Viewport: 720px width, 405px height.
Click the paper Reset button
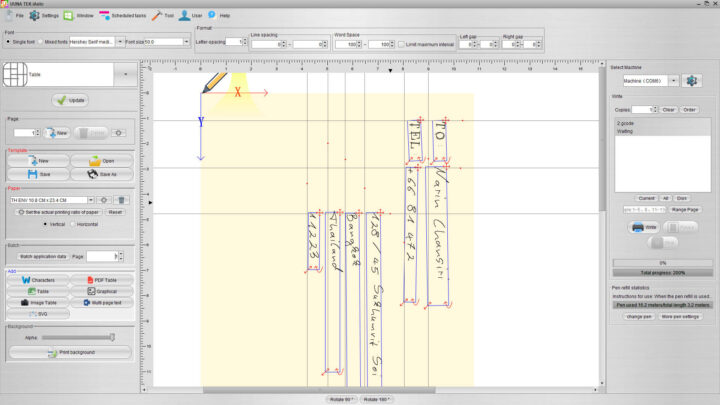(x=115, y=212)
